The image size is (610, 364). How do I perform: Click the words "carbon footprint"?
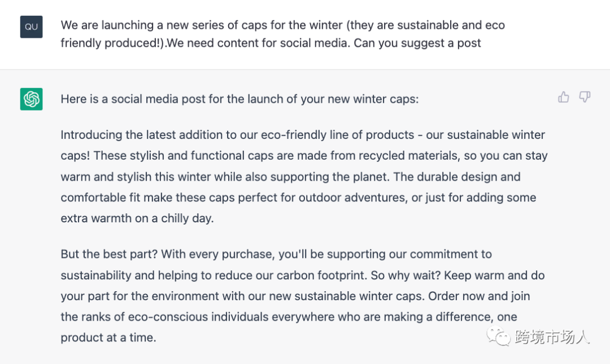pyautogui.click(x=321, y=275)
